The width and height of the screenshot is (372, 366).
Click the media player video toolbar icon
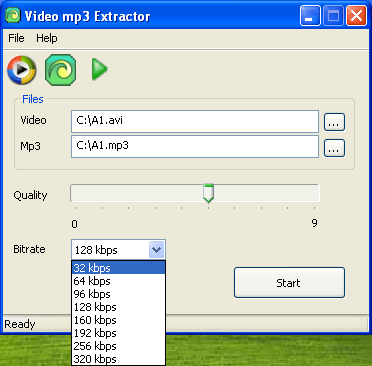[22, 70]
